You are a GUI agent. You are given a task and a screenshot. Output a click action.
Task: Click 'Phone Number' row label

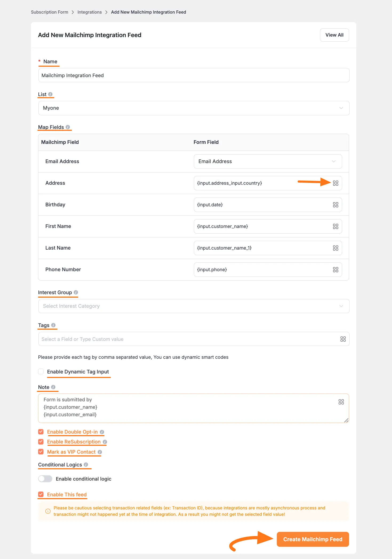pyautogui.click(x=63, y=269)
